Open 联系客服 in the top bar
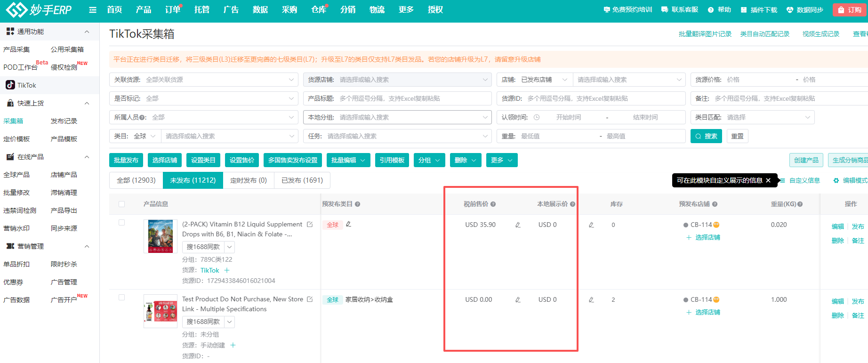Screen dimensions: 868x363 (680, 10)
